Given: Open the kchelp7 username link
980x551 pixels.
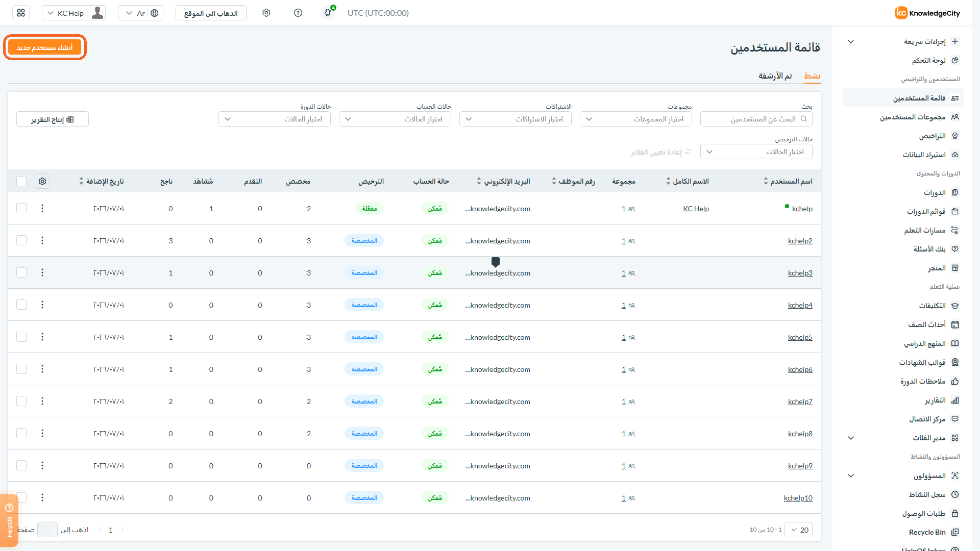Looking at the screenshot, I should [x=800, y=402].
